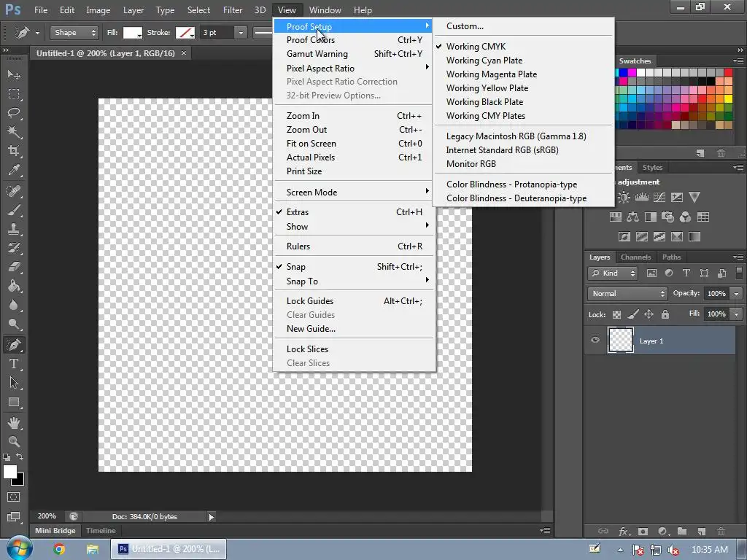Screen dimensions: 747x560
Task: Open the layer Fill percentage dropdown
Action: point(737,314)
